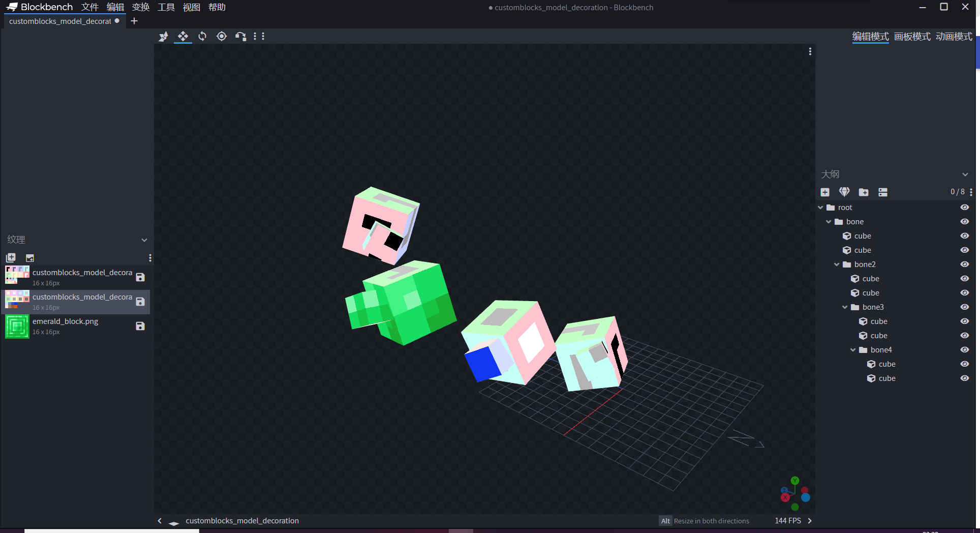Hide the first cube under bone4
The width and height of the screenshot is (980, 533).
point(964,364)
